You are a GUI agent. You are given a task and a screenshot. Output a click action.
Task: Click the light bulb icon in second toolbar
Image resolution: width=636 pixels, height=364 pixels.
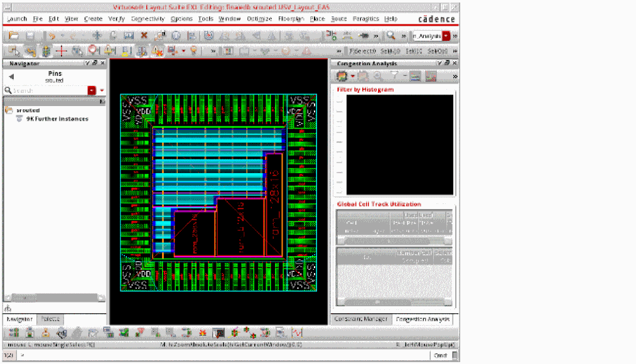(194, 51)
